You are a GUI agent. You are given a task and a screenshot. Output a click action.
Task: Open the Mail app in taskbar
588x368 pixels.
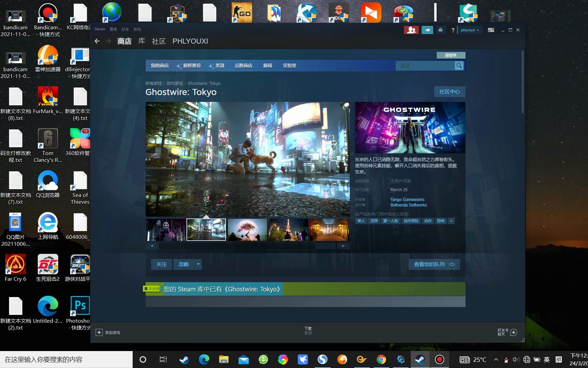click(x=243, y=359)
